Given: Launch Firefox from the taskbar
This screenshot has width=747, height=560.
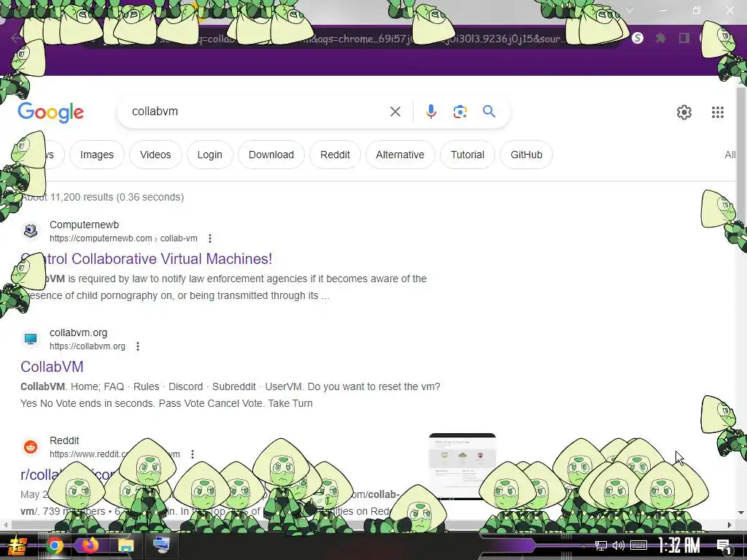Looking at the screenshot, I should tap(90, 545).
